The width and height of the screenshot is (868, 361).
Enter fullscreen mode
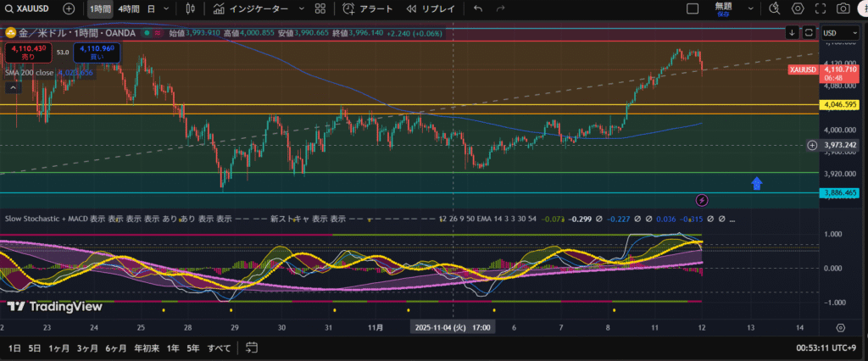[821, 9]
